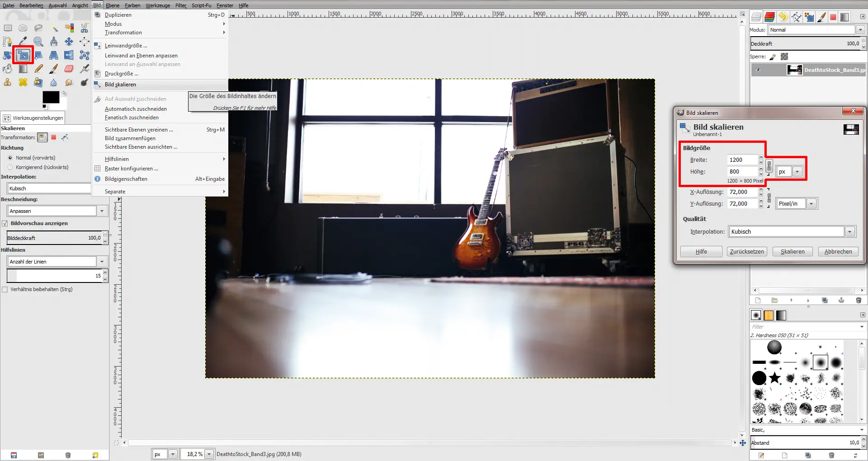
Task: Select the Korrigierend (rückwärts) radio option
Action: click(x=10, y=167)
